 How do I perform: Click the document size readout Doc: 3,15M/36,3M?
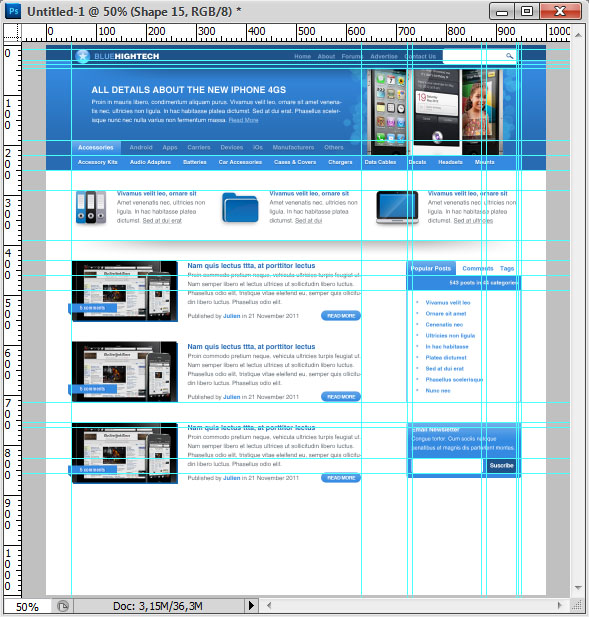pyautogui.click(x=158, y=606)
